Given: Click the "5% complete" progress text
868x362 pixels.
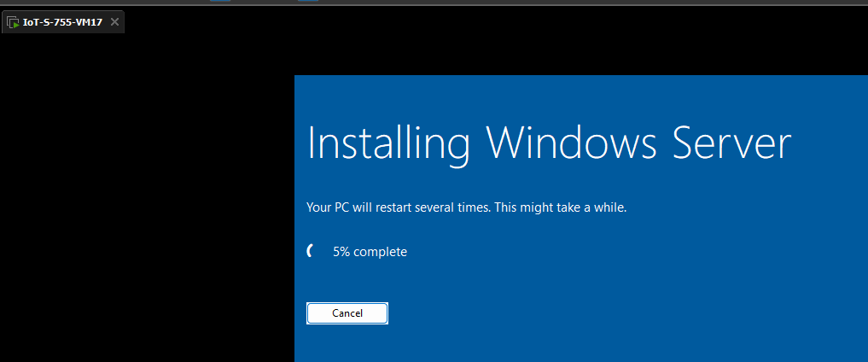Looking at the screenshot, I should coord(370,252).
